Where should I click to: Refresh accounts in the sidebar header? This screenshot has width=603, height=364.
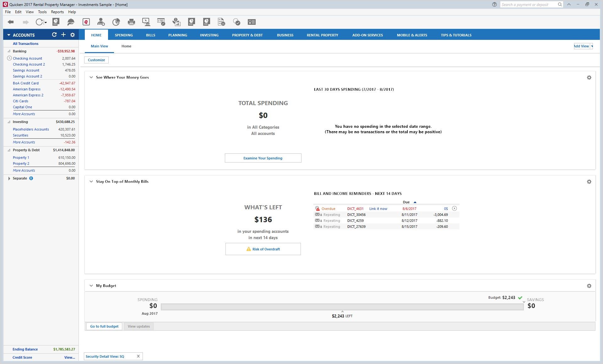coord(54,35)
